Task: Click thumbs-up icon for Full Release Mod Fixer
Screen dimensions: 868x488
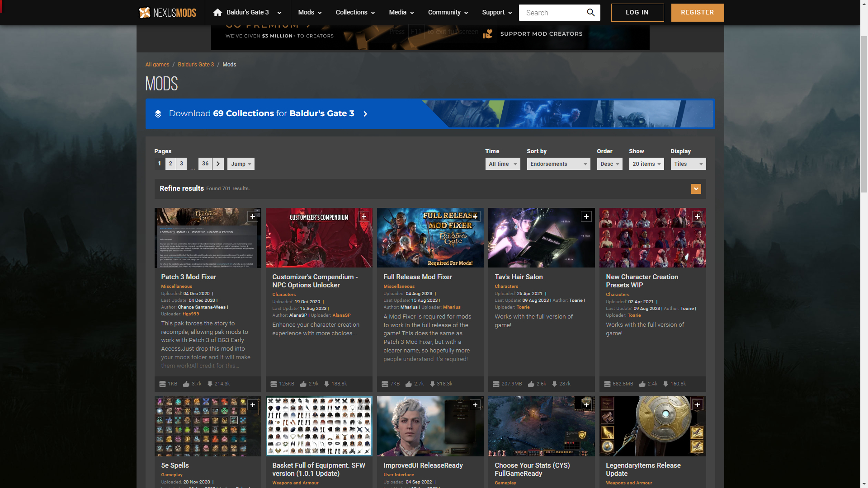Action: pyautogui.click(x=409, y=384)
